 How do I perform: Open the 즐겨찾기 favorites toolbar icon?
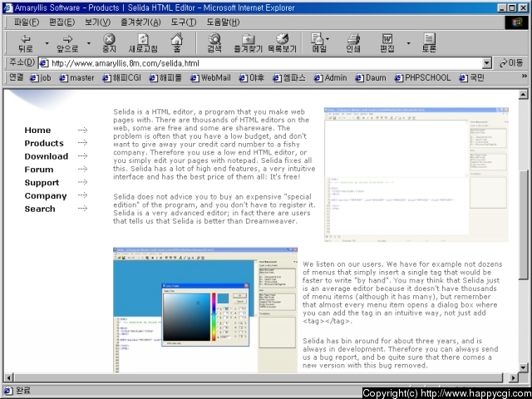coord(248,43)
